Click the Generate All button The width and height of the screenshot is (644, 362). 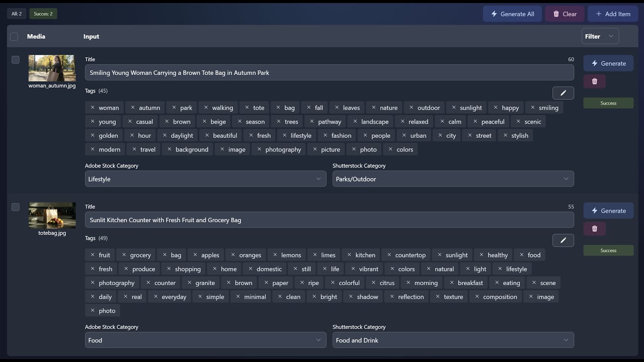pos(512,14)
